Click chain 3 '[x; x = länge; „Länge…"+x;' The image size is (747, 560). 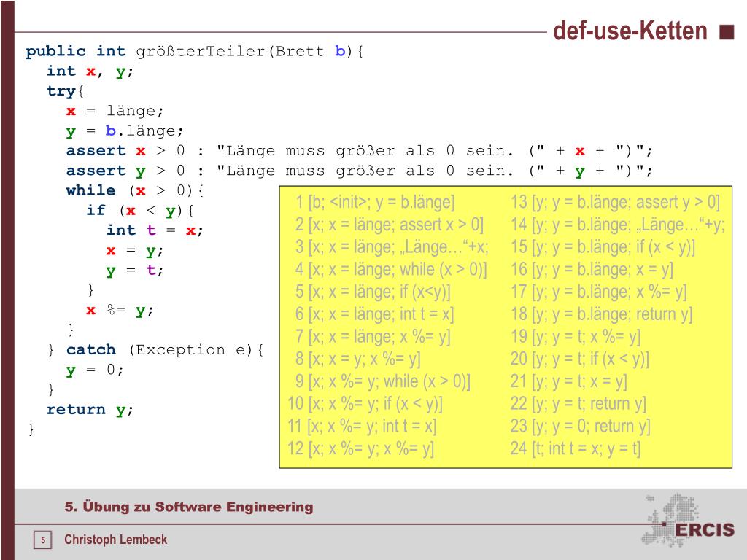click(392, 246)
